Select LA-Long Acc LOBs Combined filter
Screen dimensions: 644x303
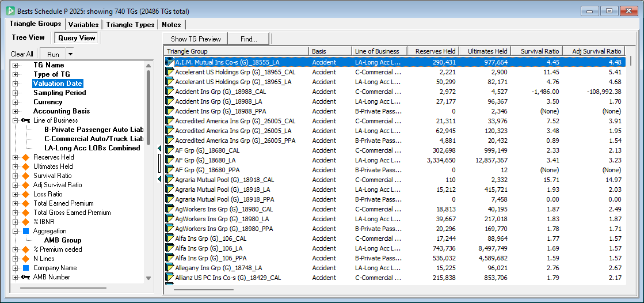tap(92, 148)
